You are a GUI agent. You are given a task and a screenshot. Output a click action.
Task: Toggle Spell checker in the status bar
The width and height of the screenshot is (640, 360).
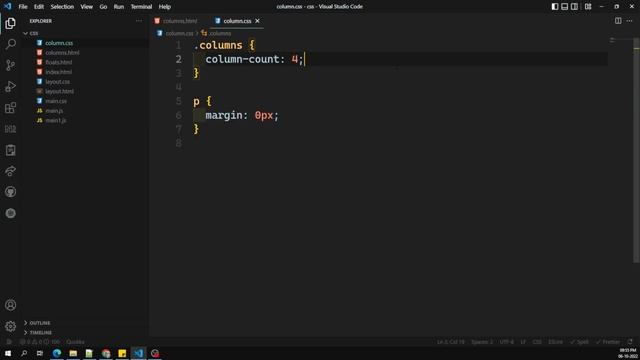tap(579, 342)
